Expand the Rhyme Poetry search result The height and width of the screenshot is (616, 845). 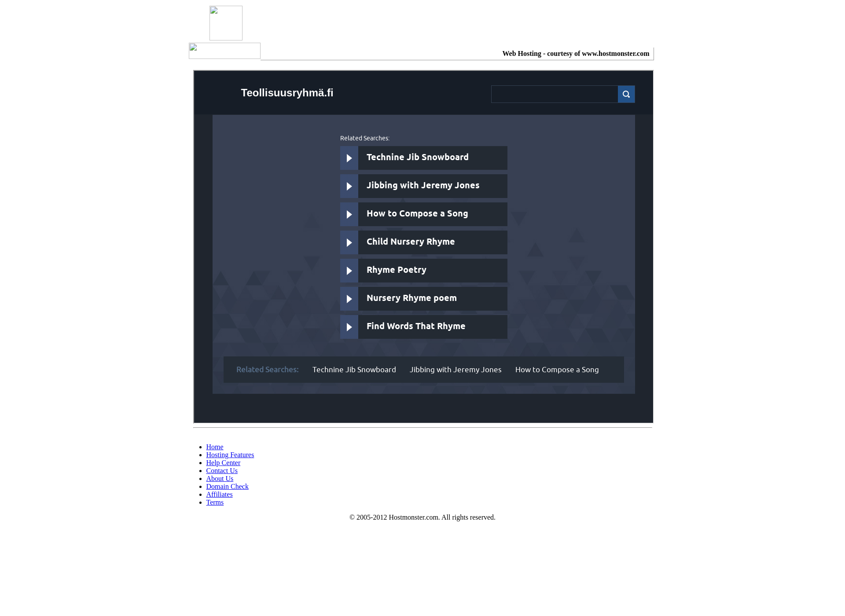(x=349, y=270)
